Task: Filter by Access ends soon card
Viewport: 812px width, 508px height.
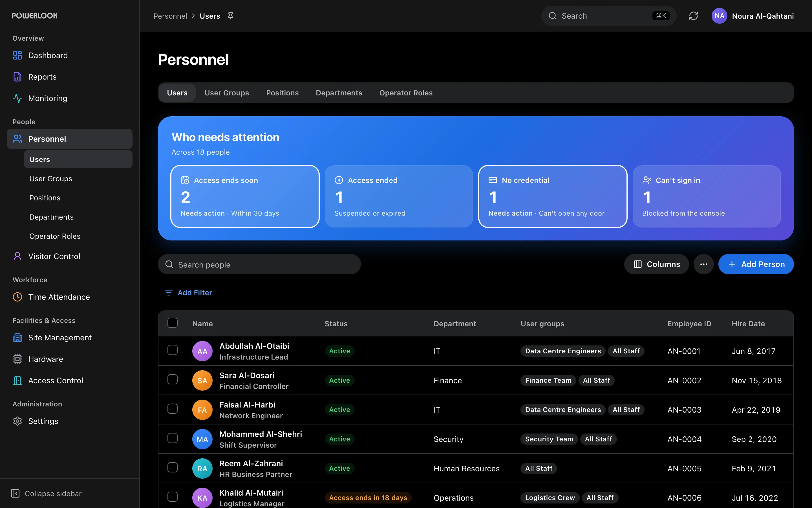Action: click(x=245, y=196)
